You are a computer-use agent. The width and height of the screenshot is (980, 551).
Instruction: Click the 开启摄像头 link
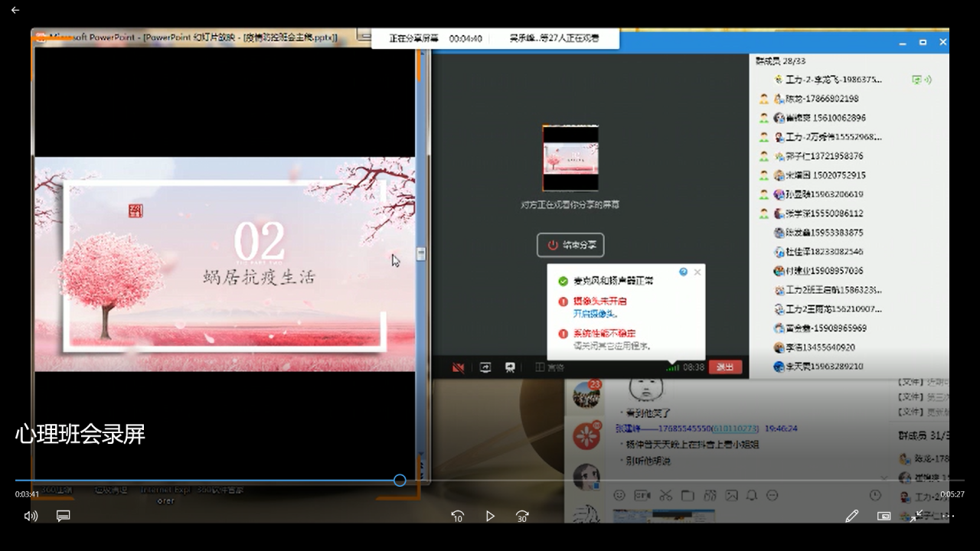click(x=595, y=314)
